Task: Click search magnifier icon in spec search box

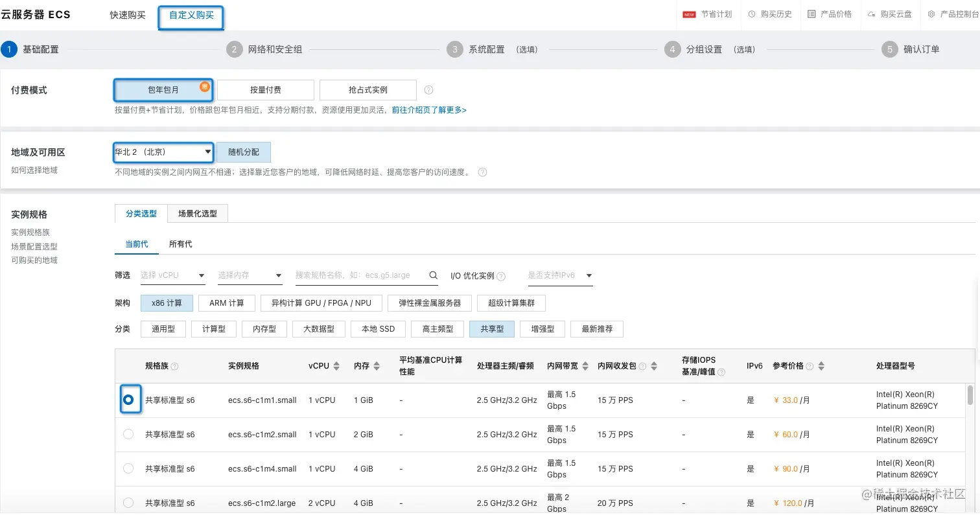Action: [x=434, y=275]
